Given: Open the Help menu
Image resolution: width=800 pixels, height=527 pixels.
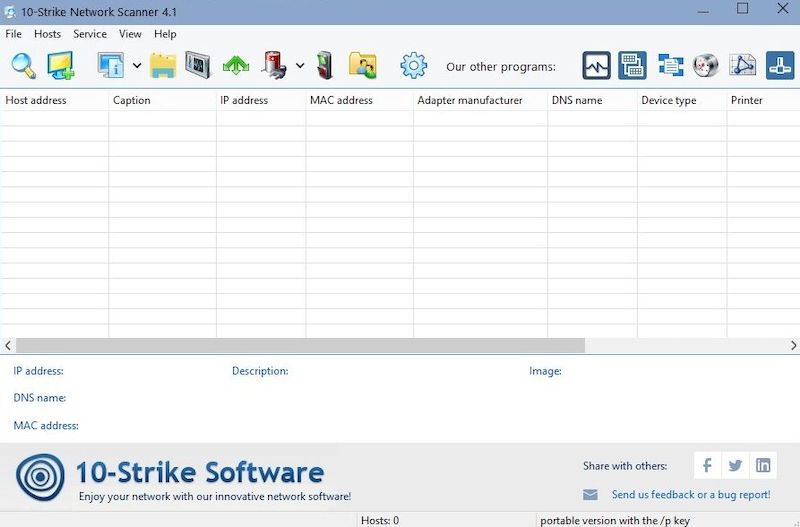Looking at the screenshot, I should [x=165, y=34].
